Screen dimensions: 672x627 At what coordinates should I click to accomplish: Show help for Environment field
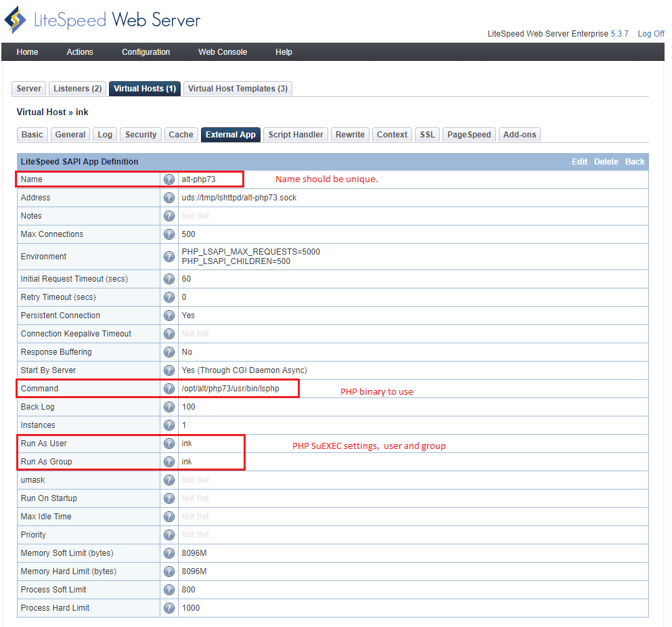[x=169, y=257]
